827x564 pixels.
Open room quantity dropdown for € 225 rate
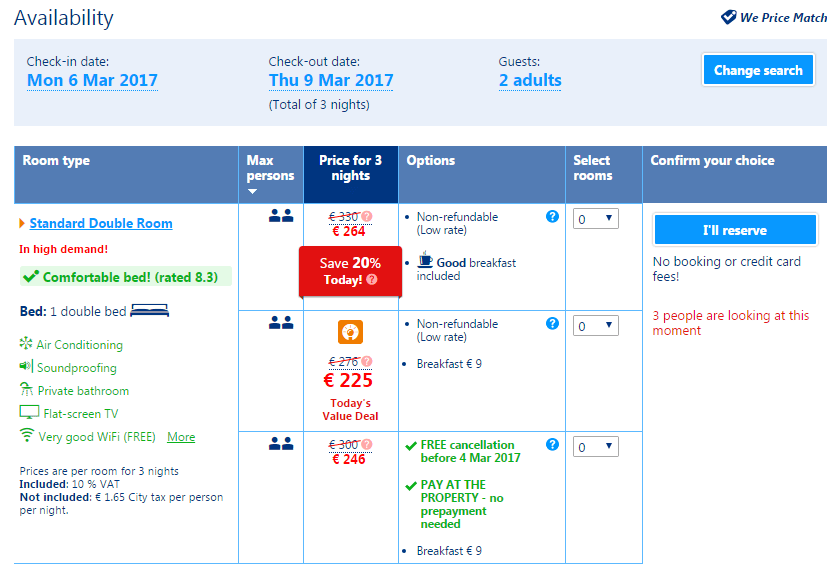coord(595,326)
